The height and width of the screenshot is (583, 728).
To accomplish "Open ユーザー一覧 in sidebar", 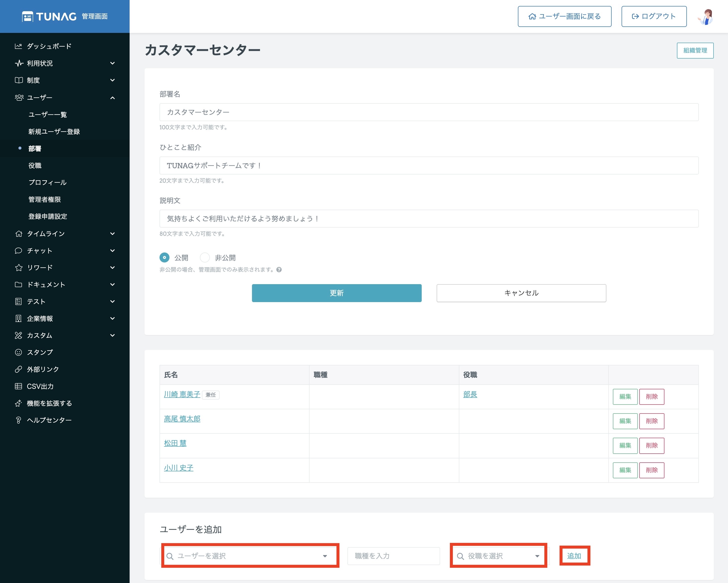I will [48, 114].
